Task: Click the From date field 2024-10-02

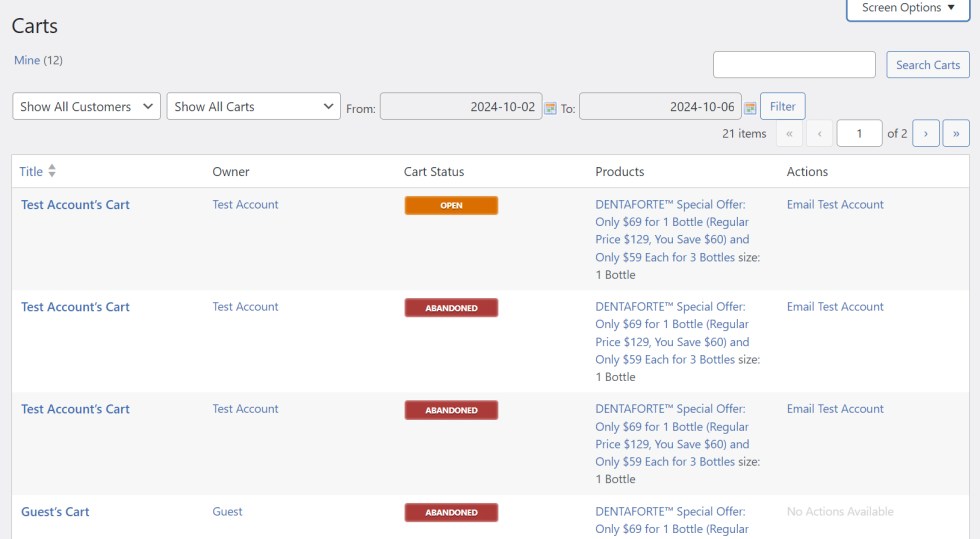Action: [x=461, y=106]
